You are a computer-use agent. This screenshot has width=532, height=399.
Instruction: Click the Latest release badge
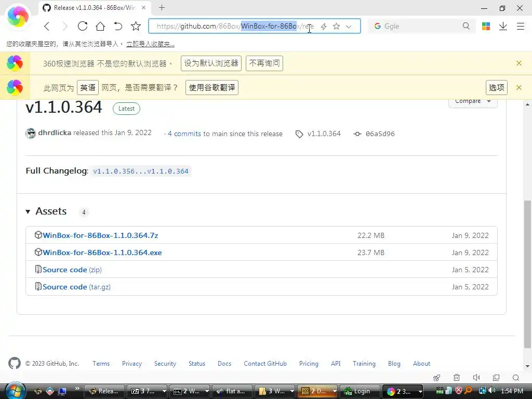[126, 109]
